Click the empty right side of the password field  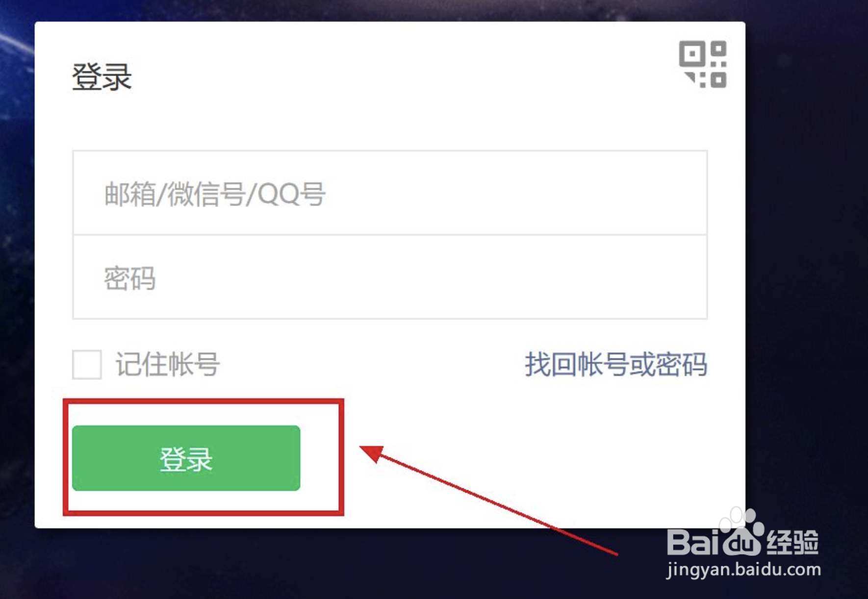tap(539, 277)
